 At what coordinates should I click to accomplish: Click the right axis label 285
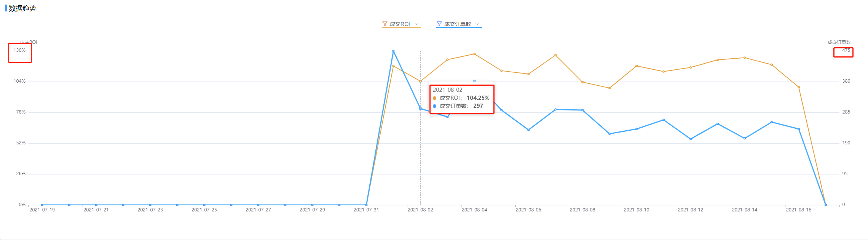click(x=846, y=112)
